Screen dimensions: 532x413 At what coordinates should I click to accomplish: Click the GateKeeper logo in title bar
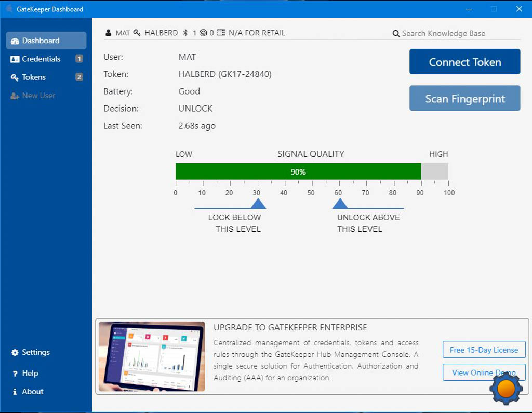(9, 9)
